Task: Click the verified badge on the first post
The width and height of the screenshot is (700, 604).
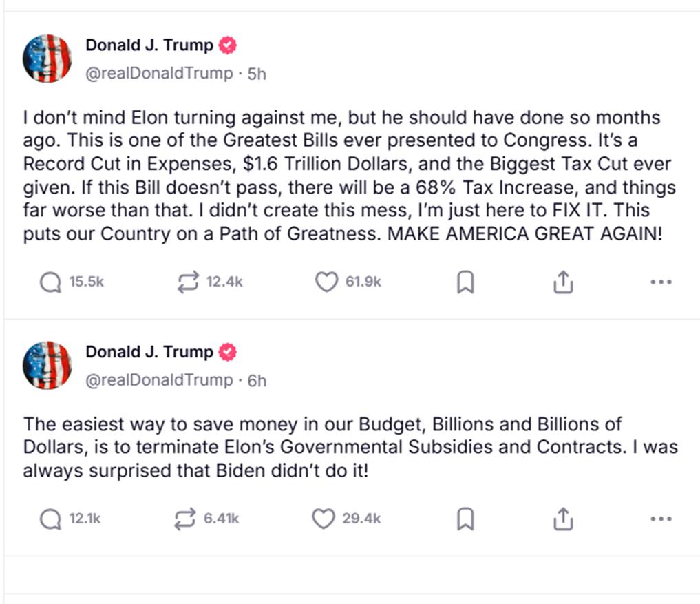Action: 228,46
